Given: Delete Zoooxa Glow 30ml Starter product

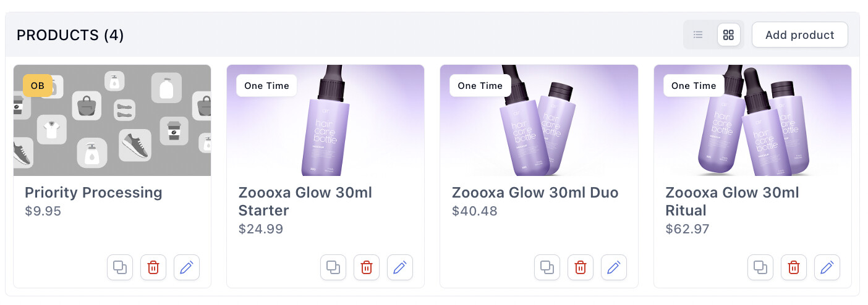Looking at the screenshot, I should coord(367,267).
